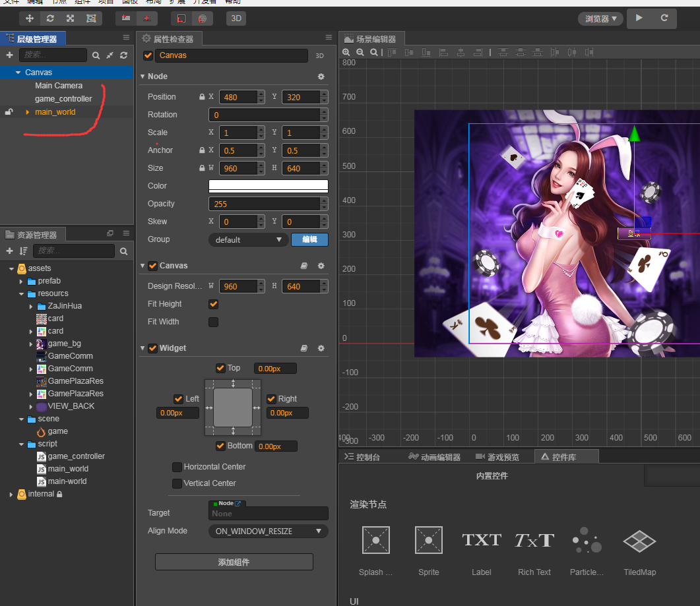Reset the scene editor zoom
The width and height of the screenshot is (700, 606).
(x=373, y=52)
